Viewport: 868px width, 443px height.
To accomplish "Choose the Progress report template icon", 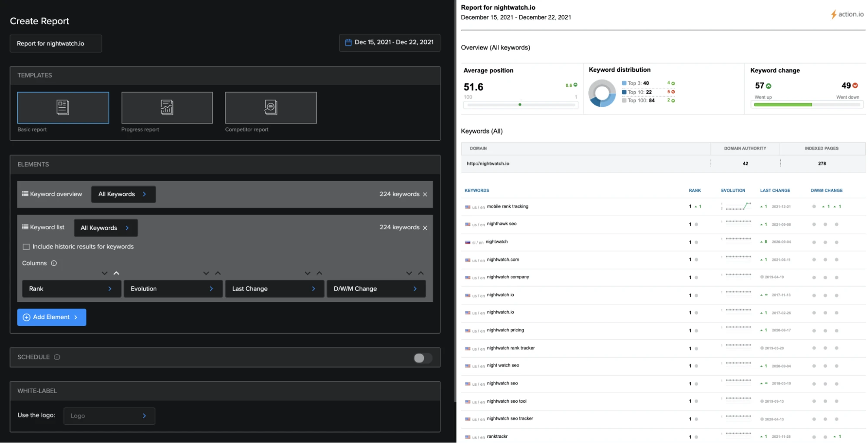I will [x=167, y=107].
